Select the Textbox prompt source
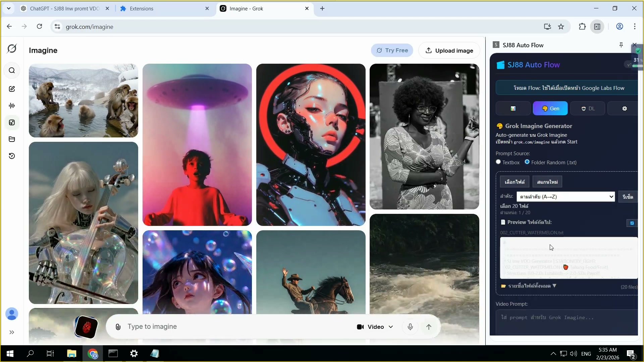644x362 pixels. coord(498,162)
